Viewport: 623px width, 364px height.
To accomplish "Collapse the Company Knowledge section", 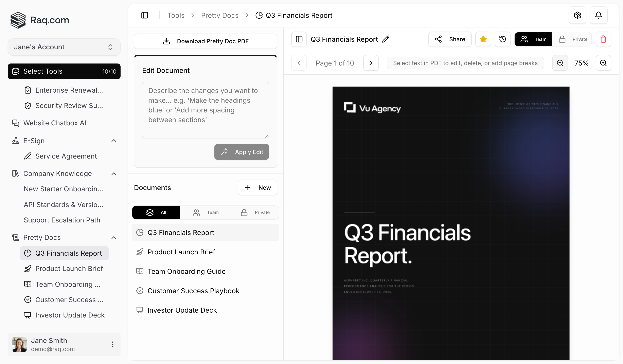I will (114, 174).
